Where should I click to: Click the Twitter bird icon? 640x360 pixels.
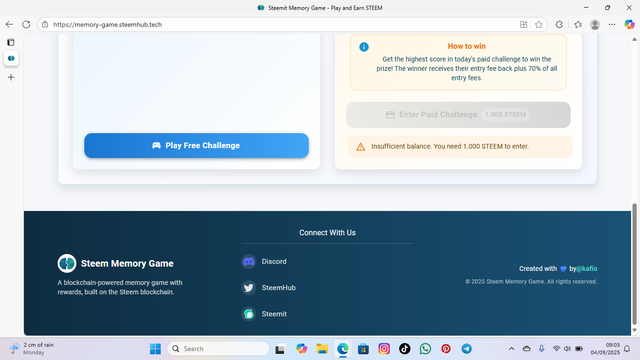coord(249,287)
